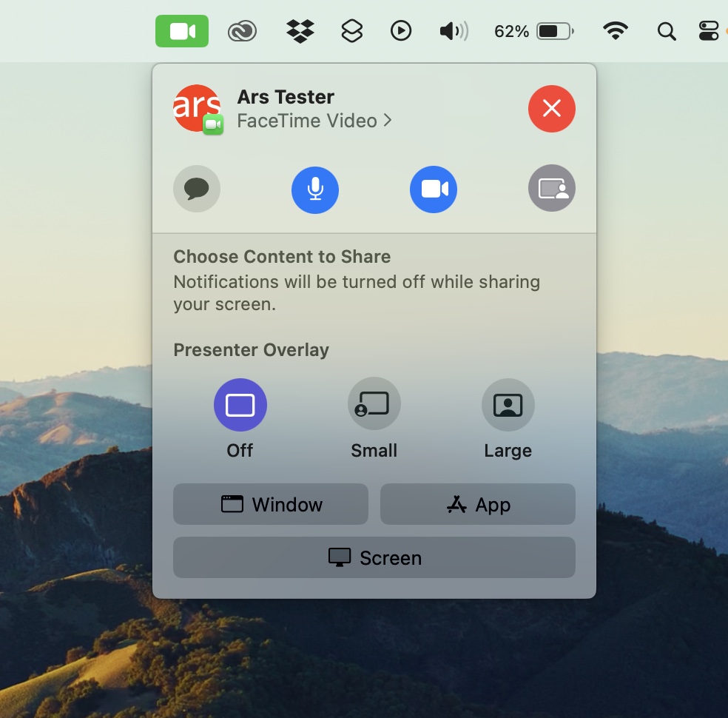Open Spotlight search magnifier icon
728x718 pixels.
(667, 31)
